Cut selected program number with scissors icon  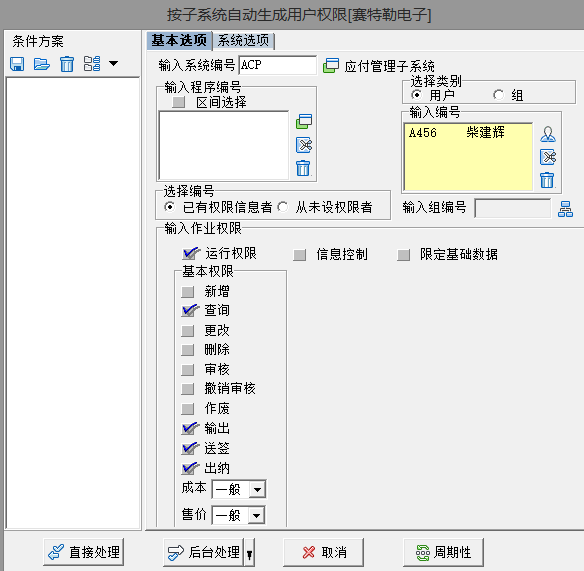[x=304, y=145]
